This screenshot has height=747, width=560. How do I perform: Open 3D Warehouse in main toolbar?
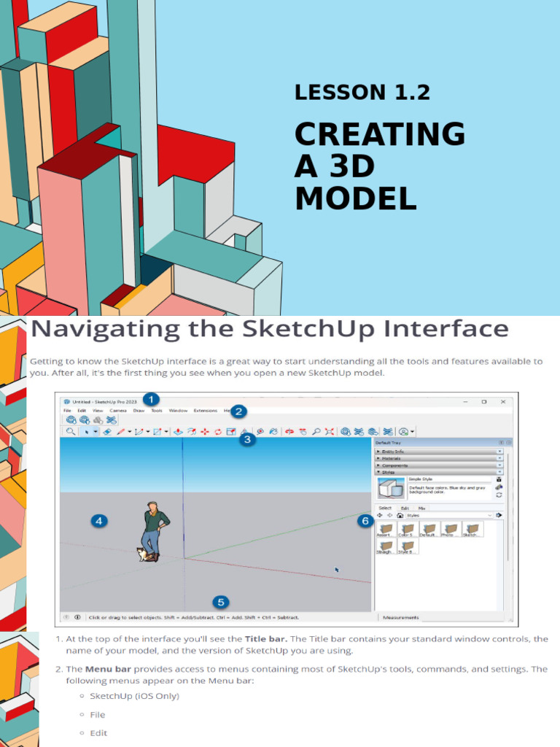[346, 432]
